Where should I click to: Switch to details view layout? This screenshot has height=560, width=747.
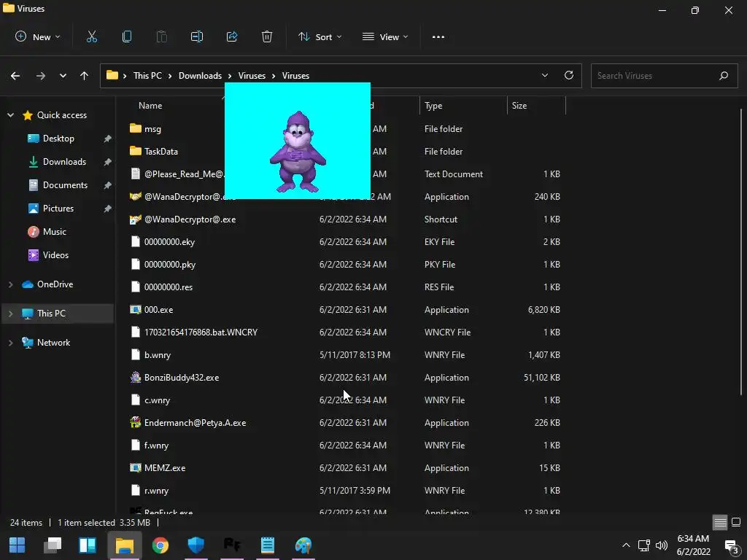click(720, 522)
